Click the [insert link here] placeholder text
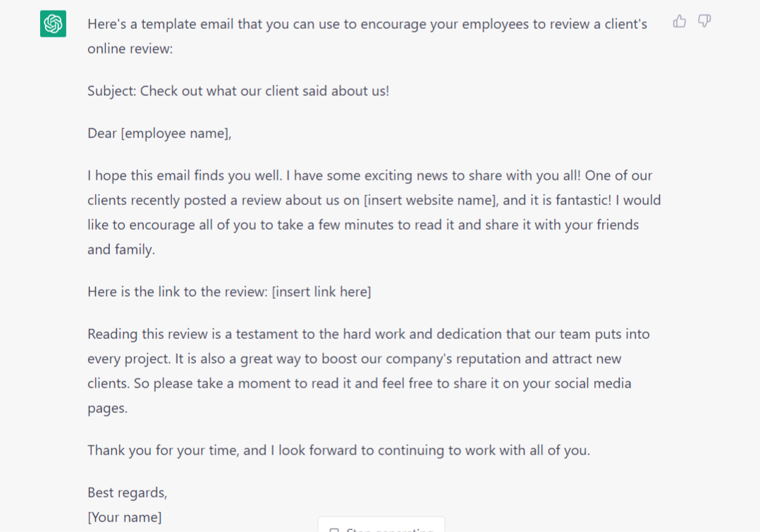The image size is (760, 532). [321, 292]
